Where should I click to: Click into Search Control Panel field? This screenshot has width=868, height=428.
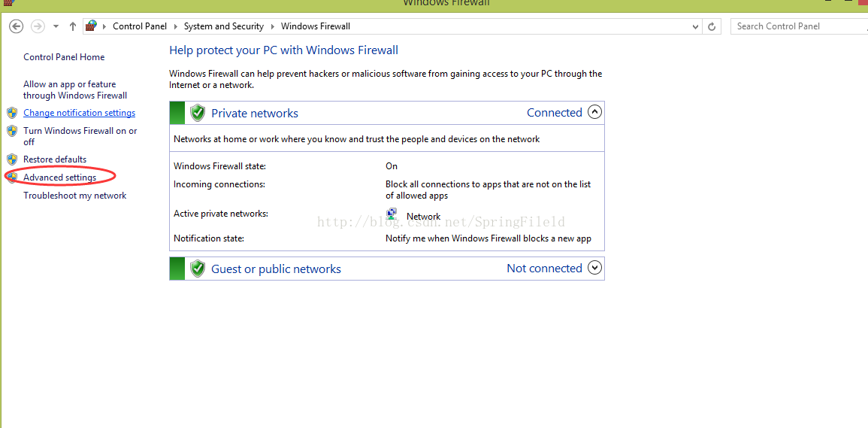tap(800, 26)
